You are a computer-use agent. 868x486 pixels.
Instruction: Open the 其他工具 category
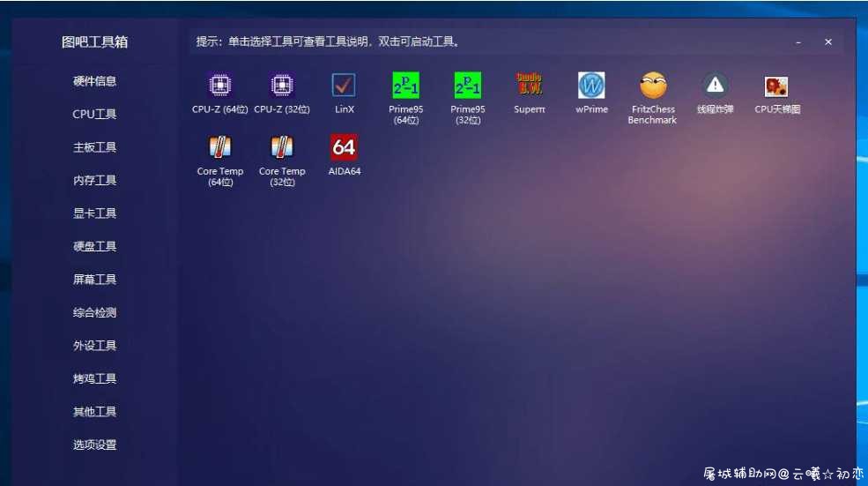pos(94,412)
